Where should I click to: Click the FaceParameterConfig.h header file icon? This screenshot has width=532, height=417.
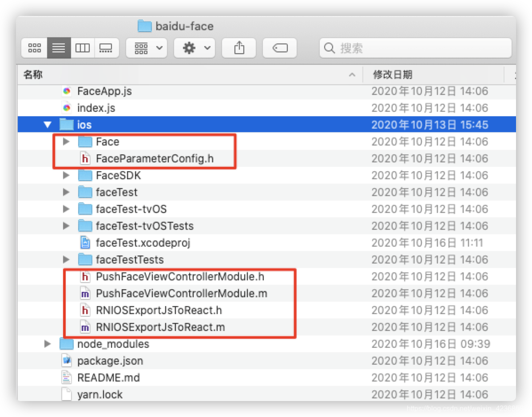(85, 158)
